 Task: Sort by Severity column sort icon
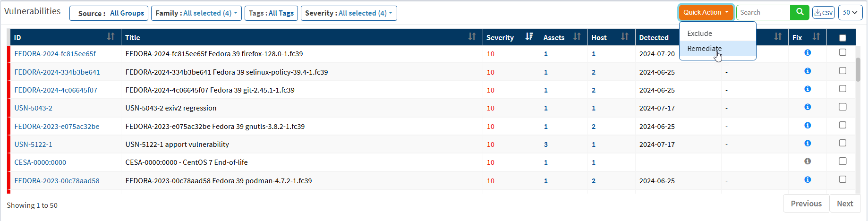[529, 37]
